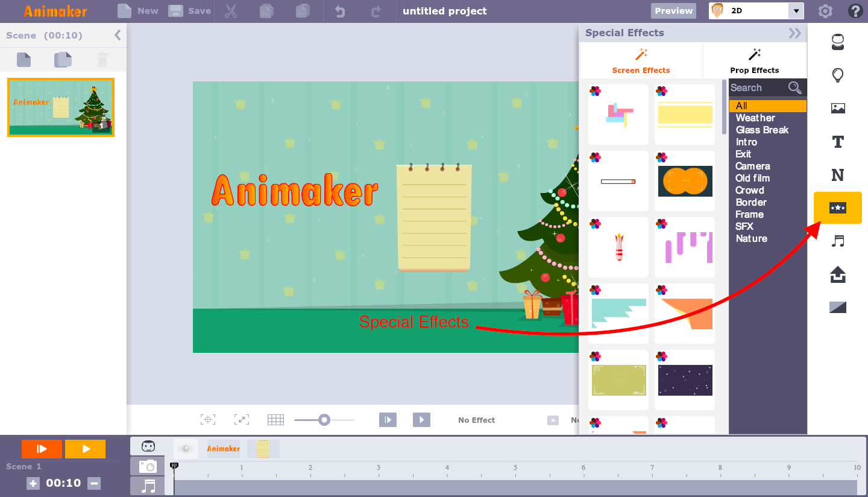Open the settings gear
The width and height of the screenshot is (868, 497).
825,11
